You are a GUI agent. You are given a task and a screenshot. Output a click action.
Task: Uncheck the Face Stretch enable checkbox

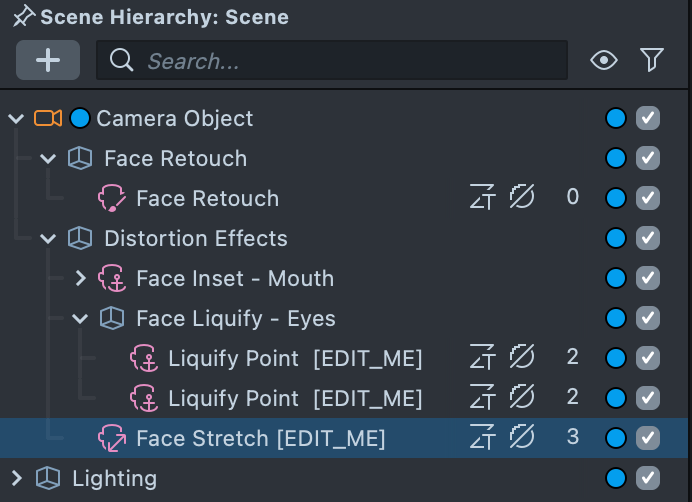(648, 438)
